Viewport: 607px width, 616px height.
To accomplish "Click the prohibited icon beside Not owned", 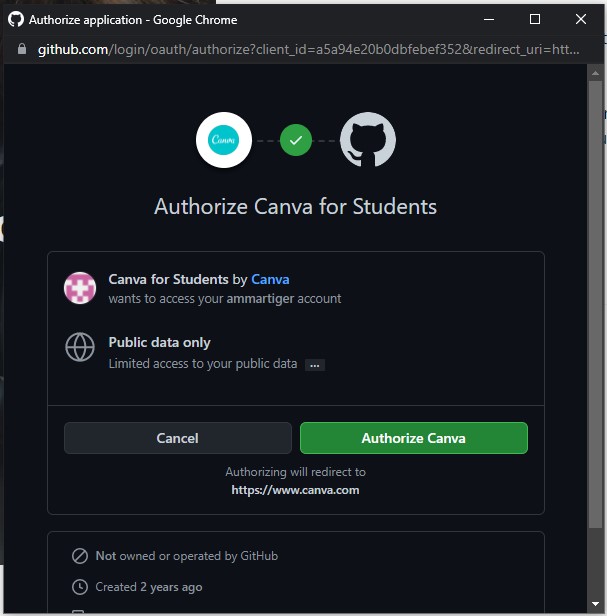I will (x=80, y=556).
